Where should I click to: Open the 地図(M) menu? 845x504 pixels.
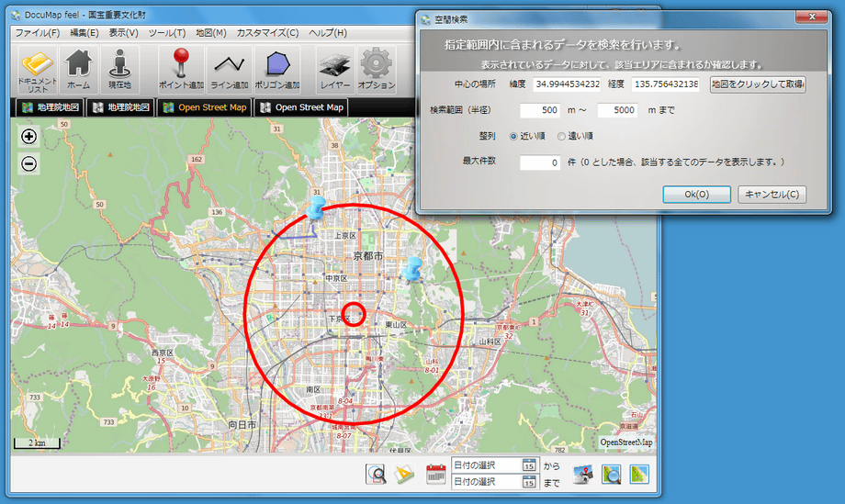point(210,33)
